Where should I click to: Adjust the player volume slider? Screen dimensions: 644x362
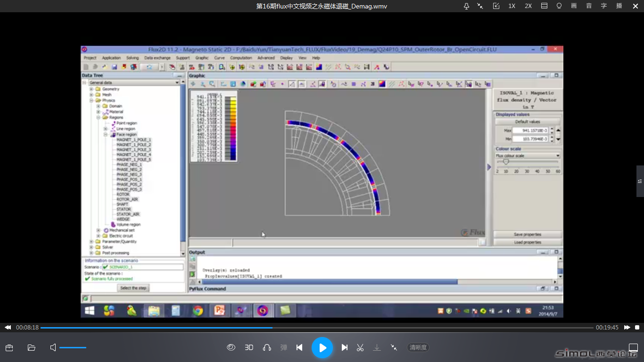[x=73, y=347]
